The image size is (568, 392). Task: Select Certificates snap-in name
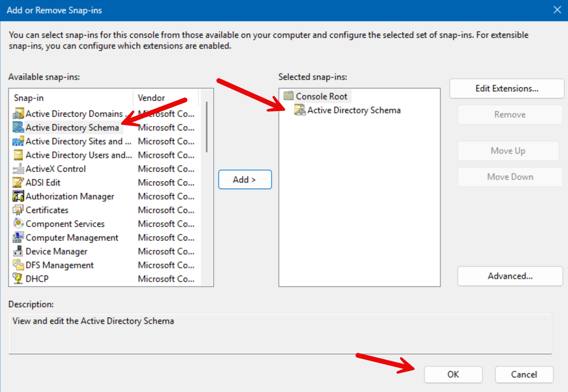[x=47, y=210]
